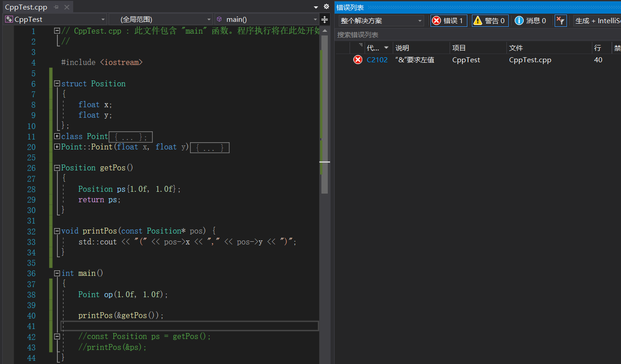Toggle the Messages 0 filter
This screenshot has width=621, height=364.
(531, 20)
